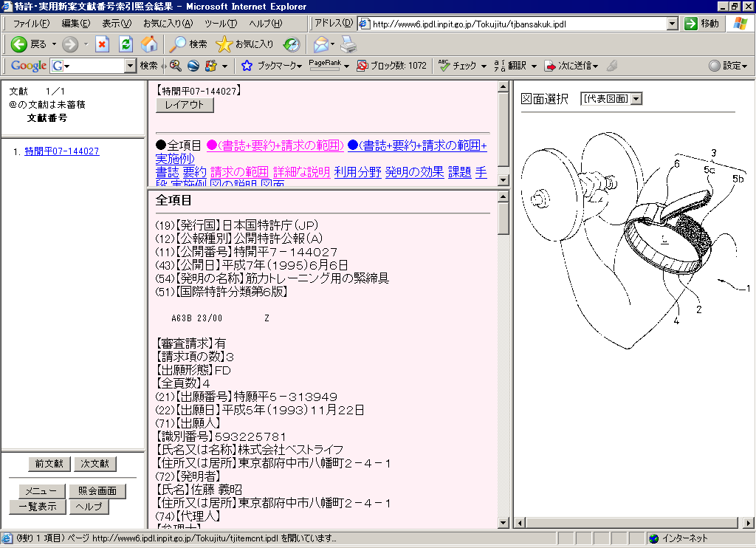Click the Forward arrow icon

[70, 44]
